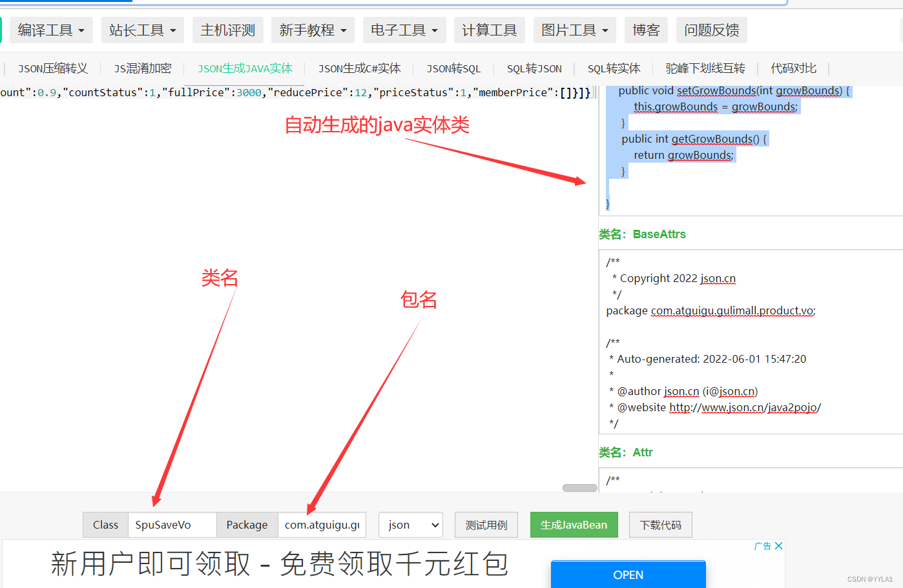Click the Package label next to input

coord(247,525)
